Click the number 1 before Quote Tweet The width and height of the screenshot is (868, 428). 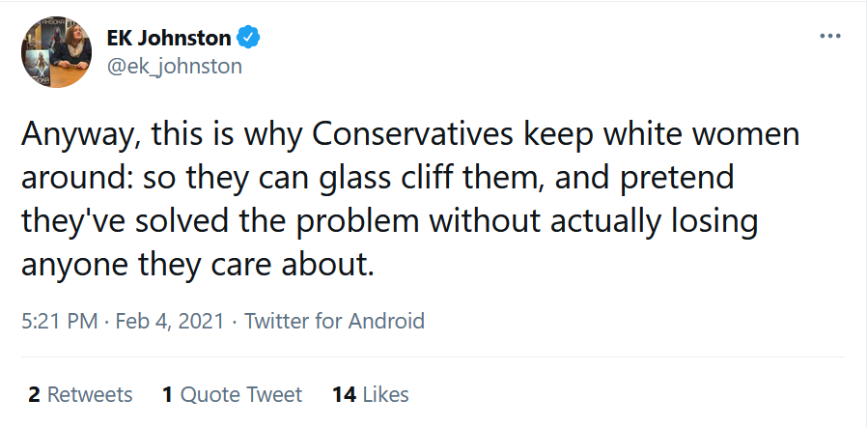(168, 394)
